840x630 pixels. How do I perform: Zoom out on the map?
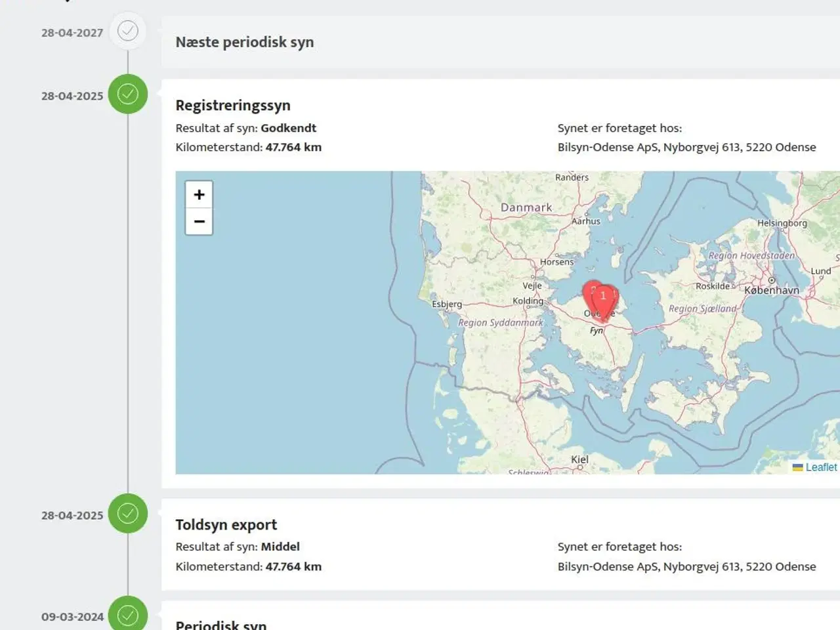(199, 222)
